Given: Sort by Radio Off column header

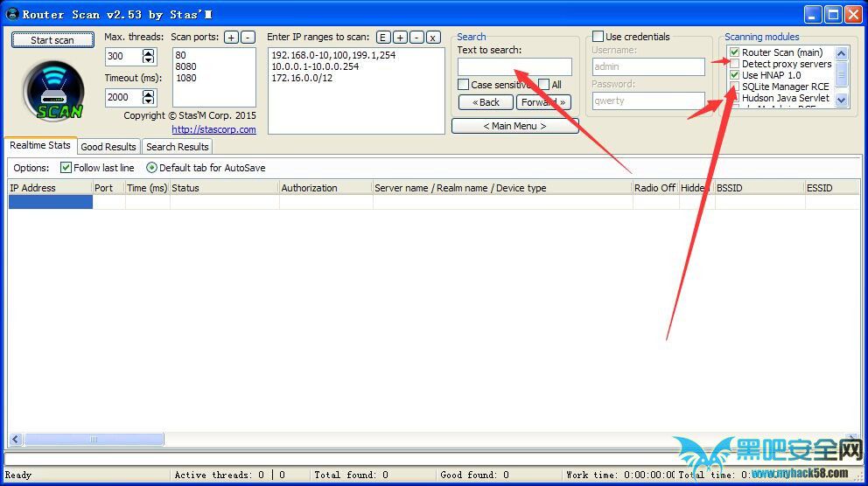Looking at the screenshot, I should coord(655,188).
